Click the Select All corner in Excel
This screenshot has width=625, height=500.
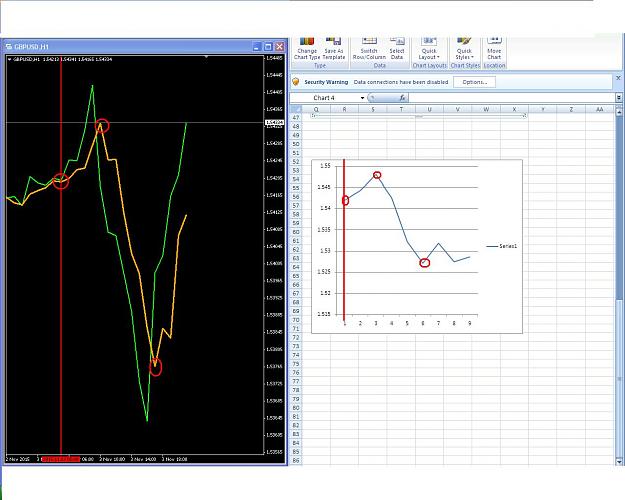pyautogui.click(x=296, y=109)
